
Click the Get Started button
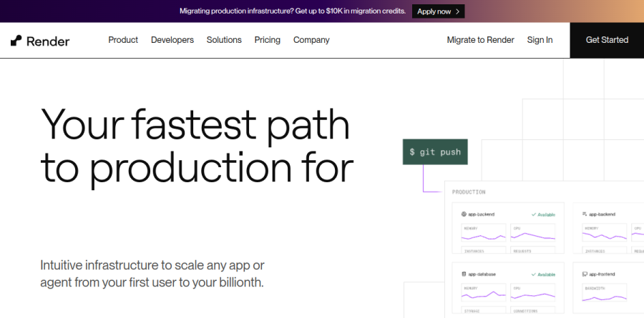tap(607, 40)
